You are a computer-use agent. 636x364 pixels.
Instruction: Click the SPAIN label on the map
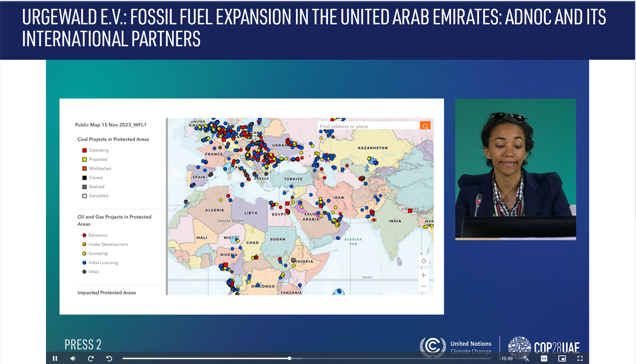click(x=199, y=177)
